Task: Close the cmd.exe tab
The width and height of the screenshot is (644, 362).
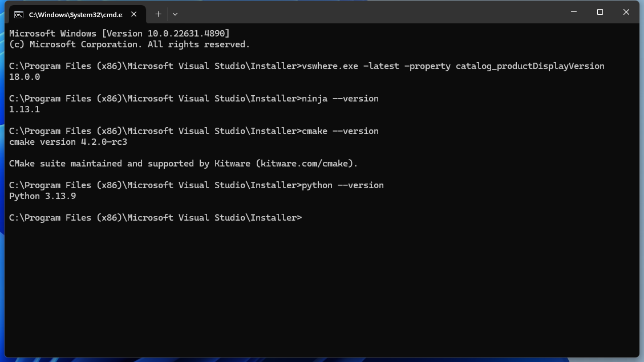Action: [134, 14]
